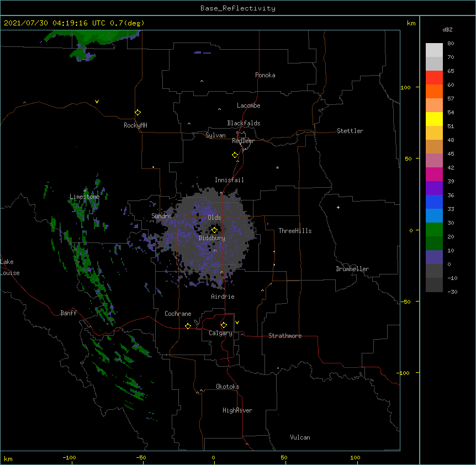Viewport: 476px width, 465px height.
Task: Pick the blue 33-36 dBZ legend swatch
Action: pos(434,202)
